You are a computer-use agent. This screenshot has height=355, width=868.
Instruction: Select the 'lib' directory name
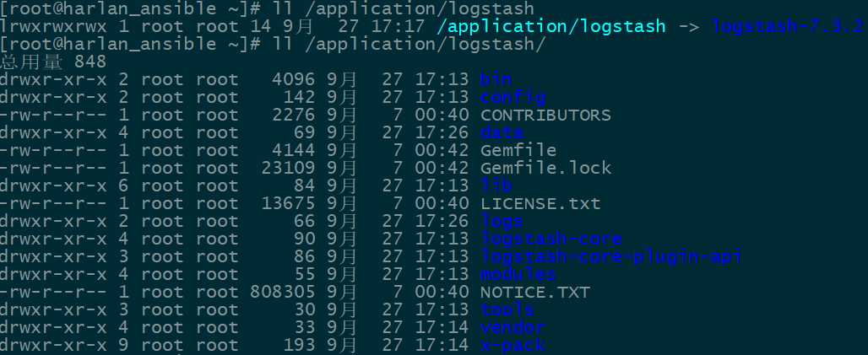pyautogui.click(x=496, y=186)
